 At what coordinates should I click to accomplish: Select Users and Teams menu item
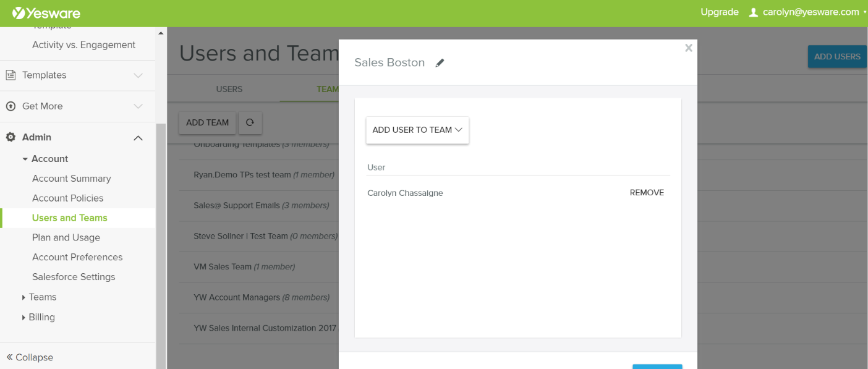pos(70,218)
